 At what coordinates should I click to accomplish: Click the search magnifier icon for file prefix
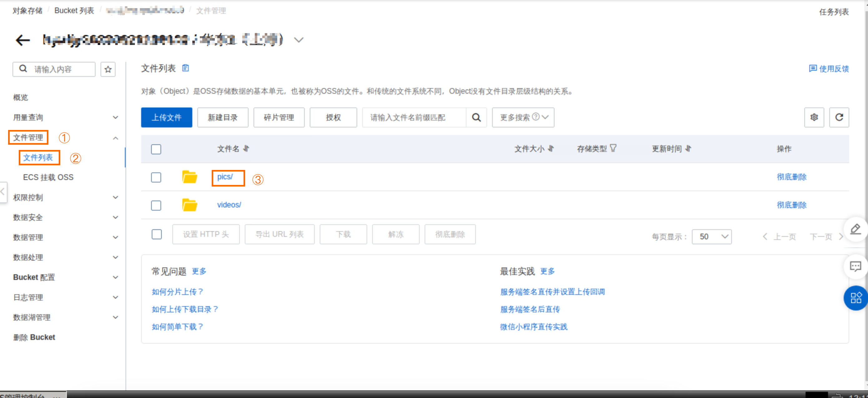pyautogui.click(x=476, y=117)
